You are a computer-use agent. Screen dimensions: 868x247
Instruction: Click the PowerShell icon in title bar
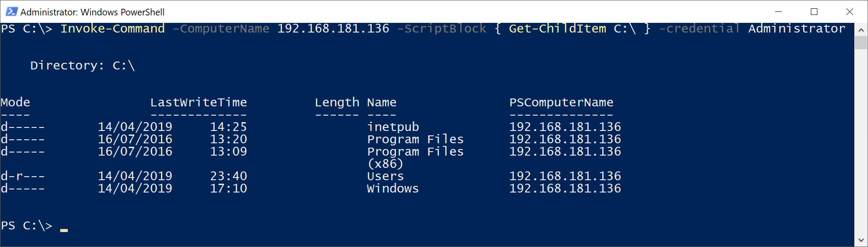coord(11,12)
